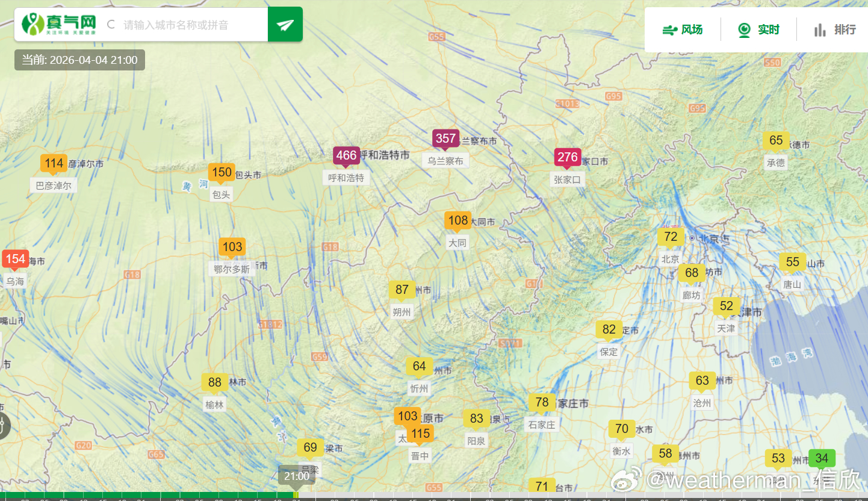Open the 64 AQI marker for 忻州
868x501 pixels.
pyautogui.click(x=420, y=366)
